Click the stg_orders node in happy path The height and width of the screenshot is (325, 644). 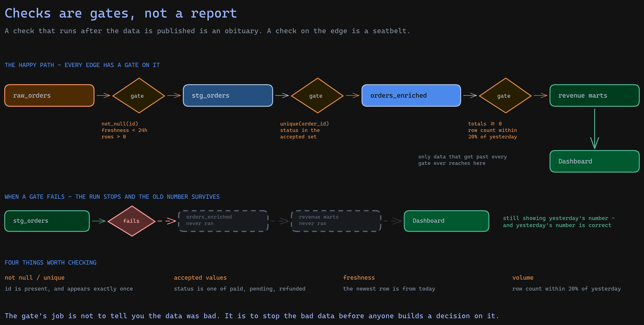tap(228, 96)
